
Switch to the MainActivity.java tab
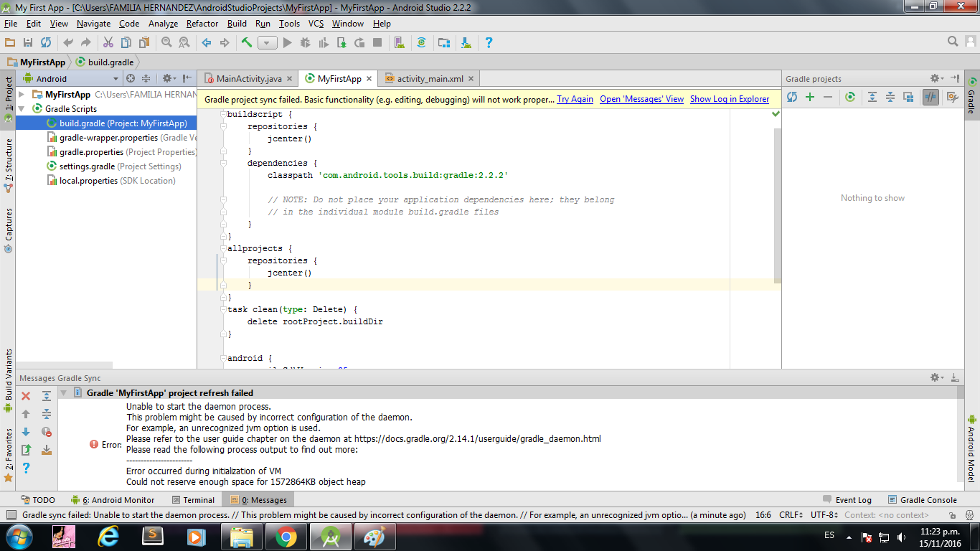point(248,78)
